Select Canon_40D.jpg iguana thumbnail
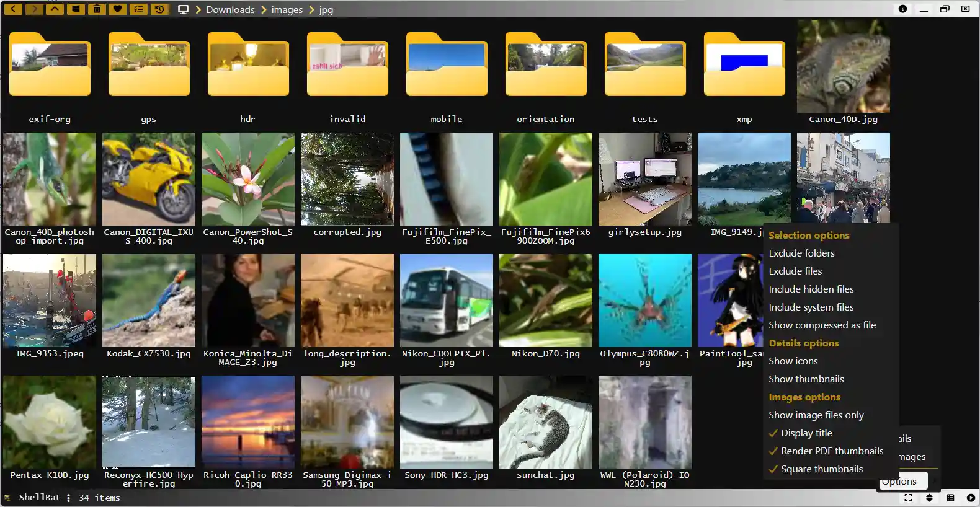This screenshot has height=507, width=980. point(844,66)
